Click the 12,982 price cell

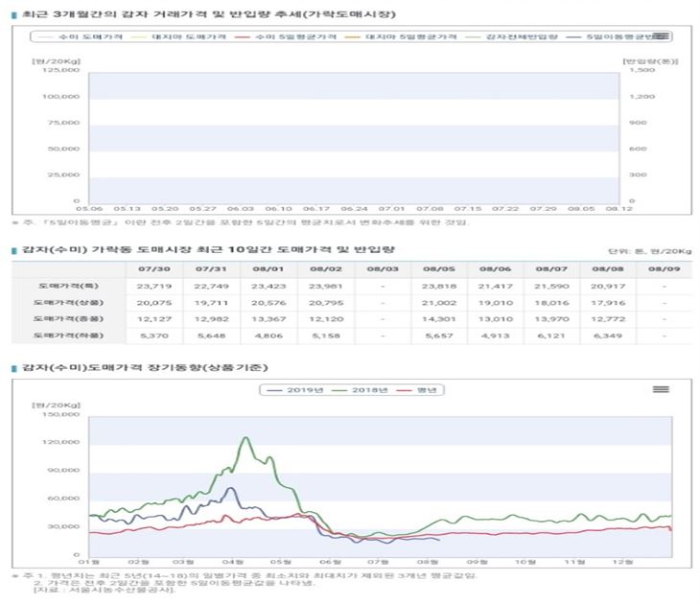211,319
